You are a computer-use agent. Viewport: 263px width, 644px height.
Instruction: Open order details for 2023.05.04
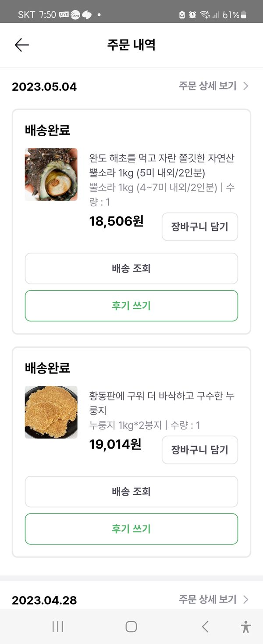(x=208, y=86)
